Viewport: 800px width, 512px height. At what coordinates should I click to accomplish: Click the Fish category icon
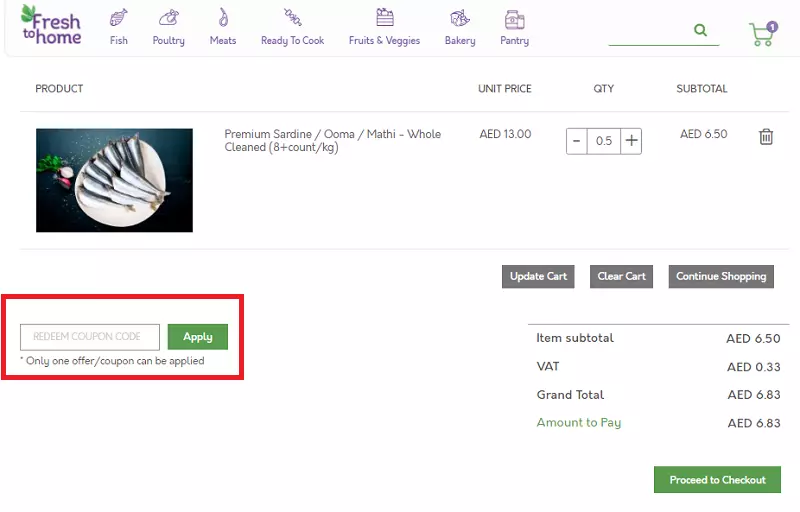(118, 18)
